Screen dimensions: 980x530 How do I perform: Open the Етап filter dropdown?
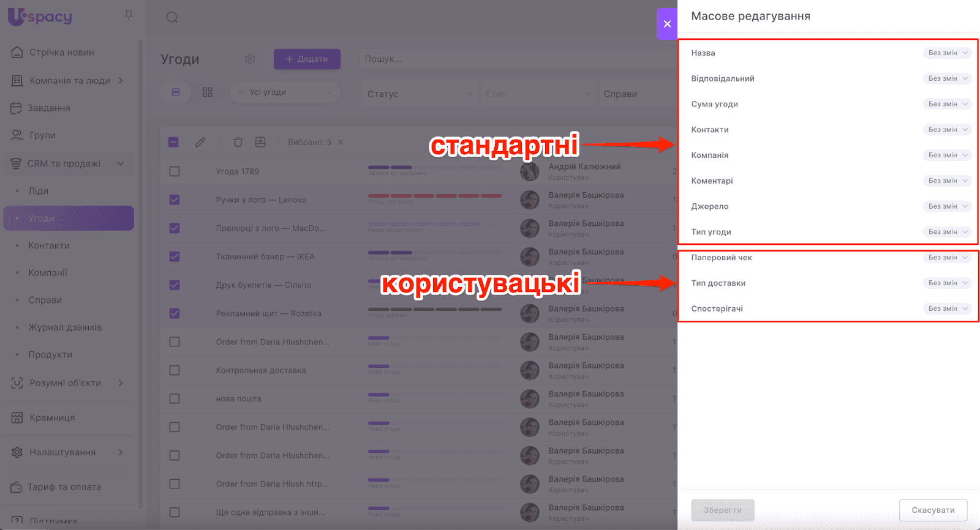click(x=538, y=94)
